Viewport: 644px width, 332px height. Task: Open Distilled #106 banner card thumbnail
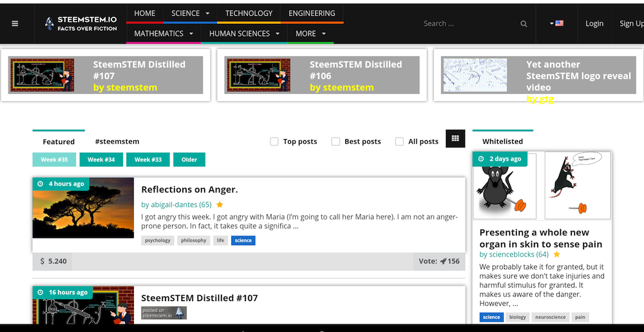tap(259, 75)
